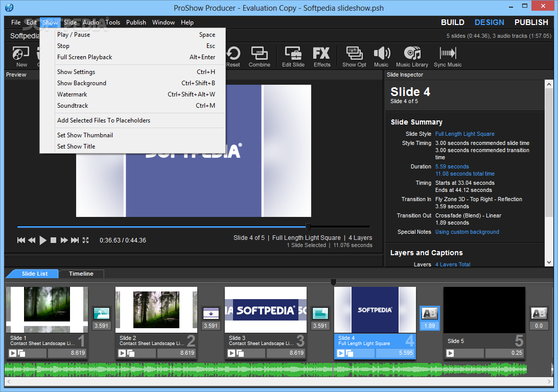Viewport: 558px width, 392px height.
Task: Click transition icon after Slide 3
Action: (x=320, y=313)
